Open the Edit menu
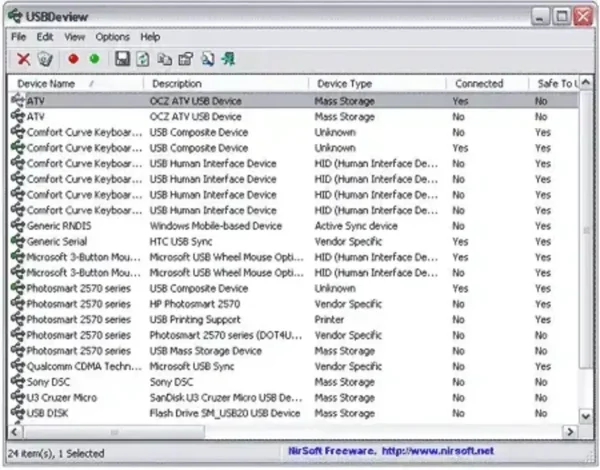600x470 pixels. (45, 37)
